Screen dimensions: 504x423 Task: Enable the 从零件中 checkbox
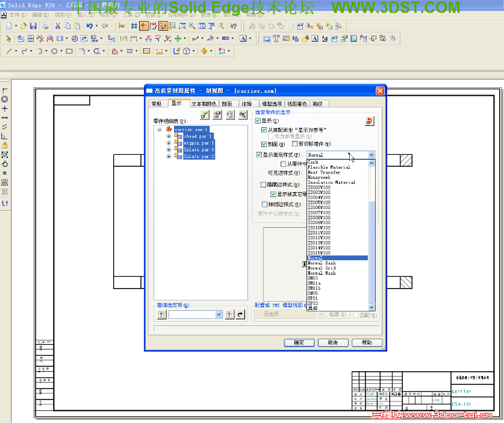pos(283,164)
